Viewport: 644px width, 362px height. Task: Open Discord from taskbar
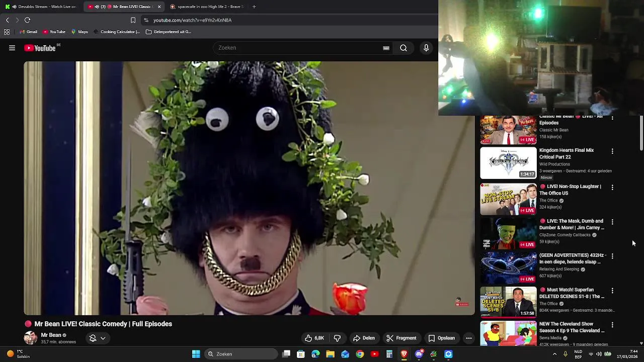(419, 354)
